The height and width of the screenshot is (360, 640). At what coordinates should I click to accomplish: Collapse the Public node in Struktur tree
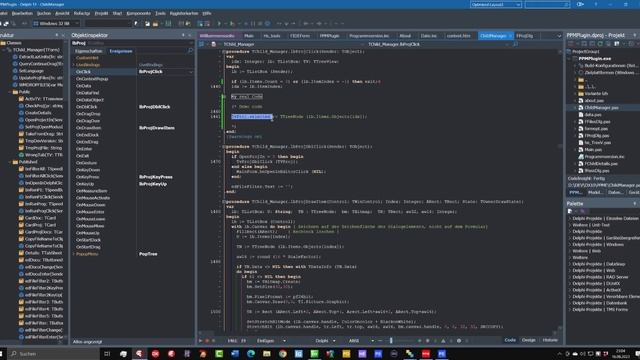pos(10,92)
